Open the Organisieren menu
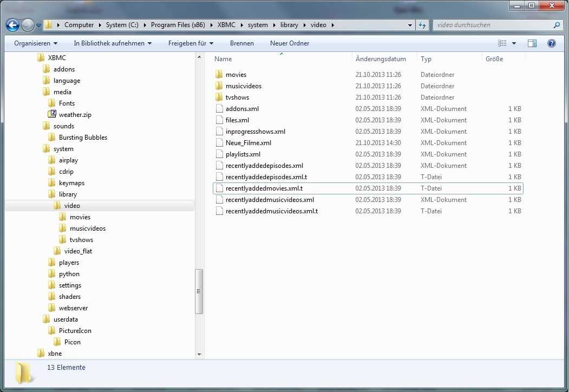Image resolution: width=569 pixels, height=392 pixels. pyautogui.click(x=36, y=43)
